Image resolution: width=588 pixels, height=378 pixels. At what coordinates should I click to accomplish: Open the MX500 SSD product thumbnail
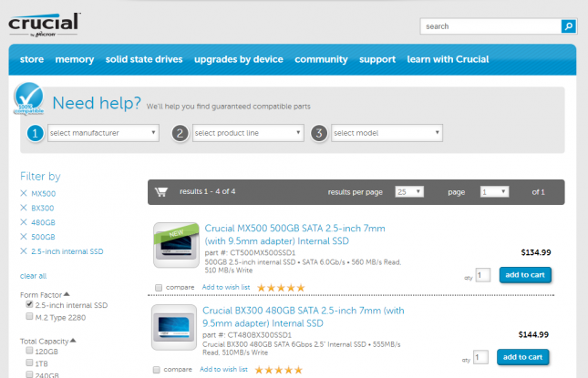pyautogui.click(x=176, y=245)
